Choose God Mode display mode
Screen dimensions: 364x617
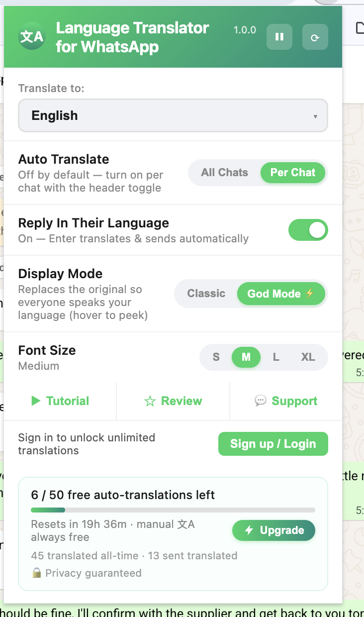[x=281, y=294]
